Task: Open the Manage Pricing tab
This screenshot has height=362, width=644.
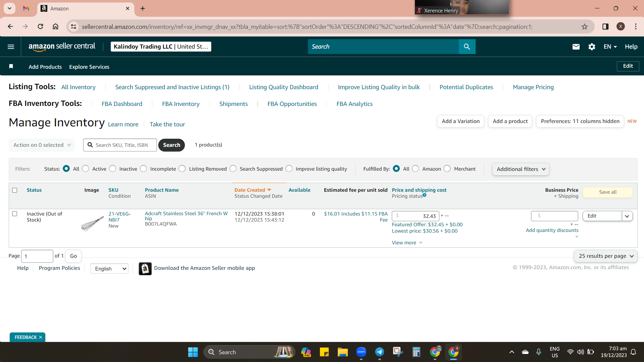Action: point(533,87)
